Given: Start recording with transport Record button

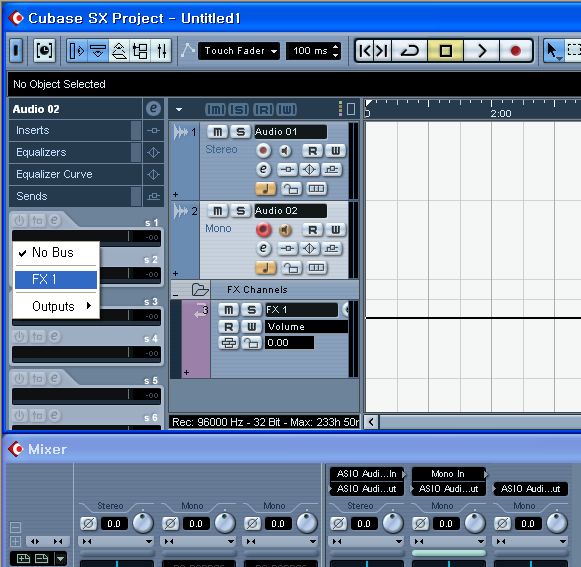Looking at the screenshot, I should (516, 50).
